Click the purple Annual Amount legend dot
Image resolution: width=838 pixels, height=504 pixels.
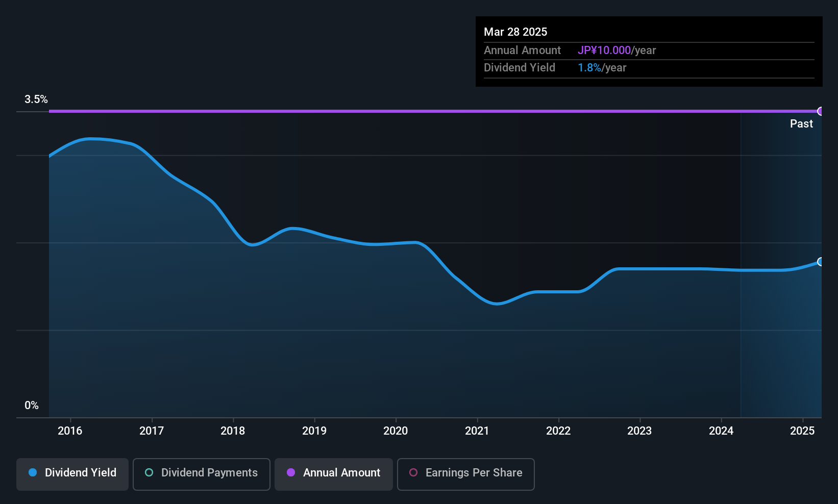[x=291, y=472]
